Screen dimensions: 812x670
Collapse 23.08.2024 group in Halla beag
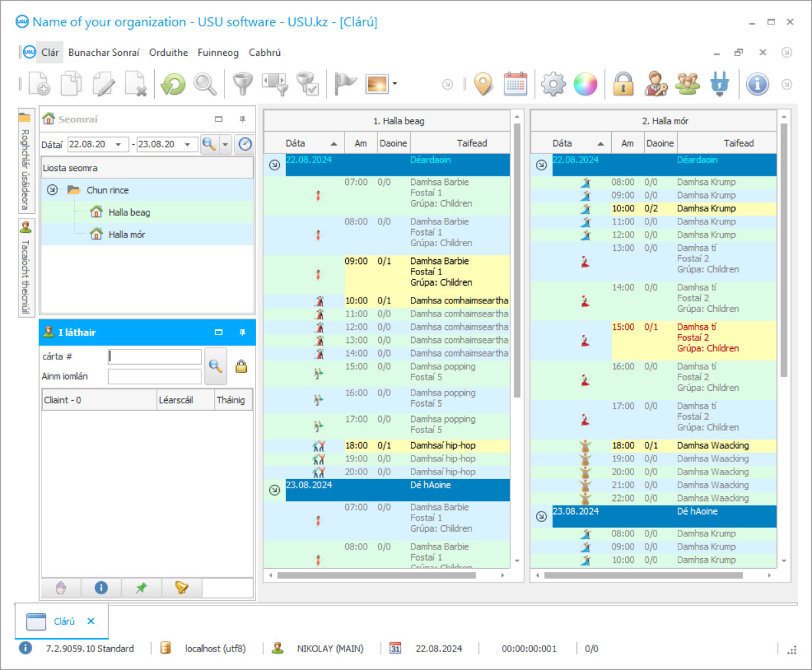[x=275, y=490]
